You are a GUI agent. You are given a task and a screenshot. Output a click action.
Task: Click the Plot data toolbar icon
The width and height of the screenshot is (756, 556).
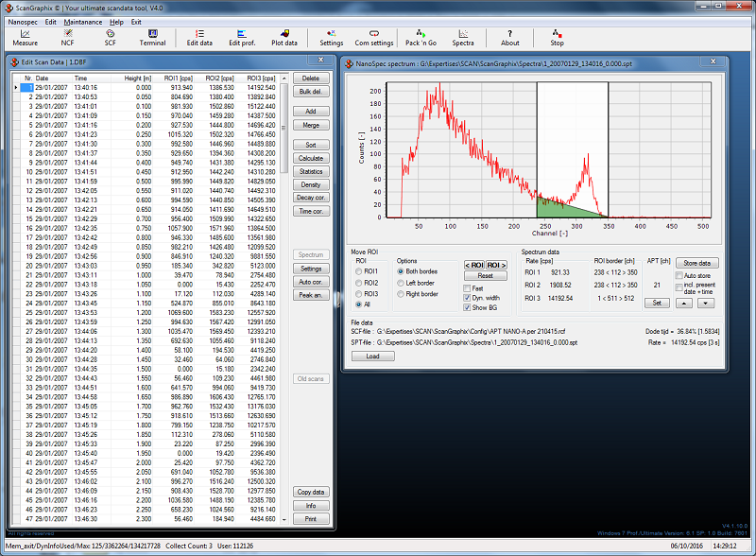[284, 37]
